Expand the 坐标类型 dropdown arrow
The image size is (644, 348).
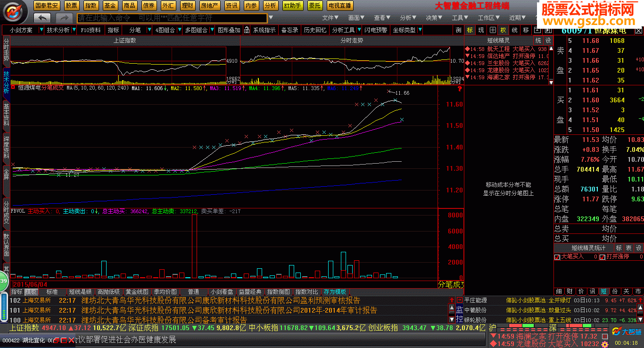click(420, 30)
